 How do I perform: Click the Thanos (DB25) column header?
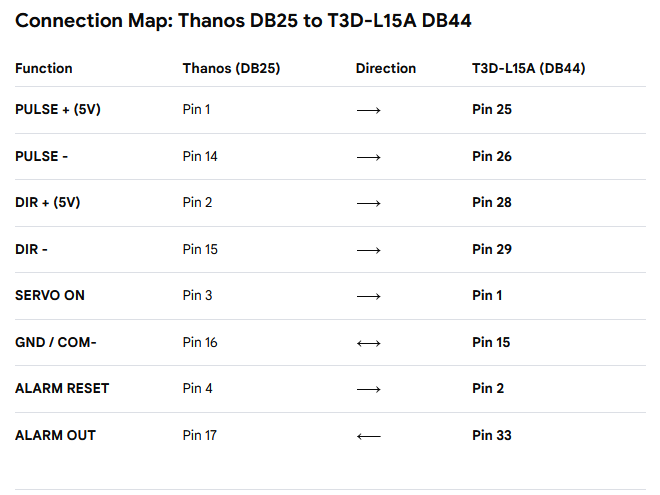tap(231, 69)
